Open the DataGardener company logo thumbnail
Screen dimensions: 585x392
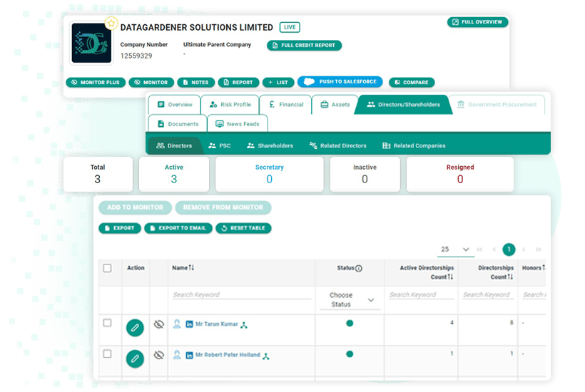91,43
